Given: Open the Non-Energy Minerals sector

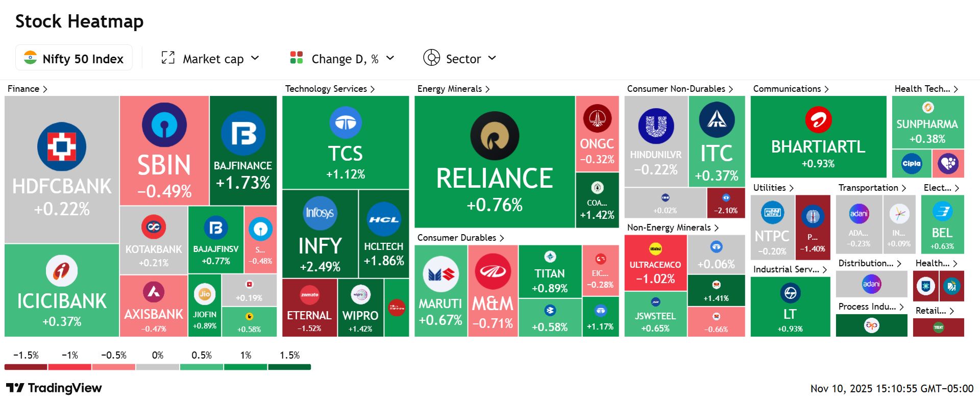Looking at the screenshot, I should pyautogui.click(x=673, y=228).
